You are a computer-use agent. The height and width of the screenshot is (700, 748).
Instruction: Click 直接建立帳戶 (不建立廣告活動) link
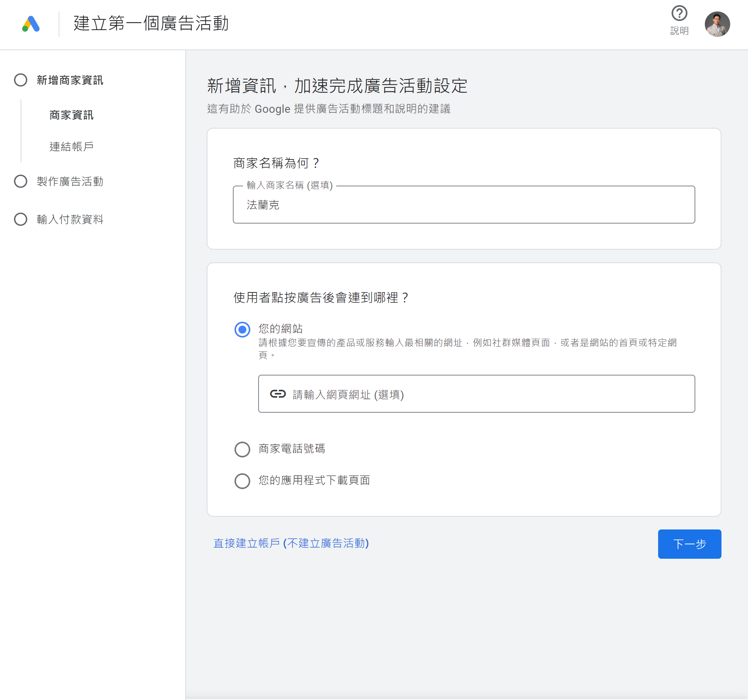291,543
